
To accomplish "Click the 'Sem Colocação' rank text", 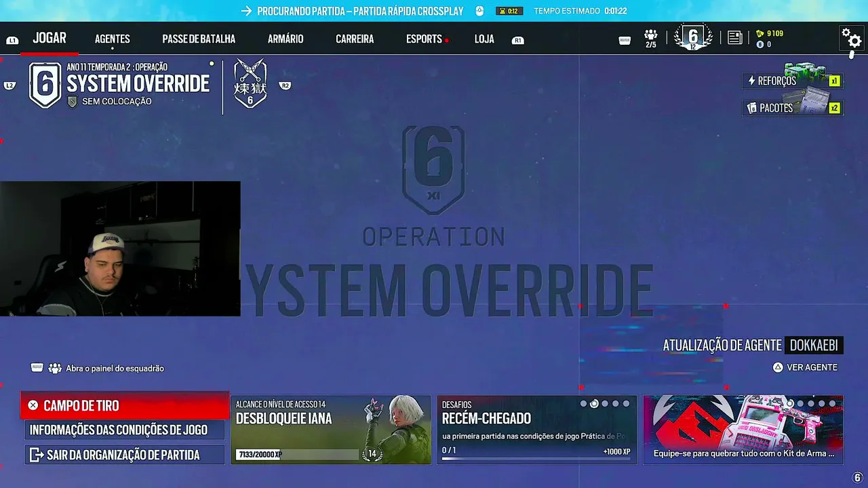I will [x=117, y=102].
